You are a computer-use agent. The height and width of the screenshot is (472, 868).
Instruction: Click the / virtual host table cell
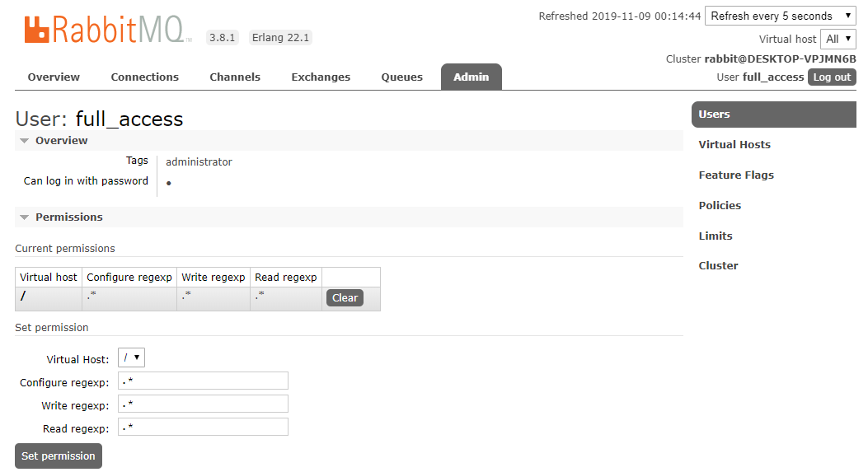[x=48, y=298]
